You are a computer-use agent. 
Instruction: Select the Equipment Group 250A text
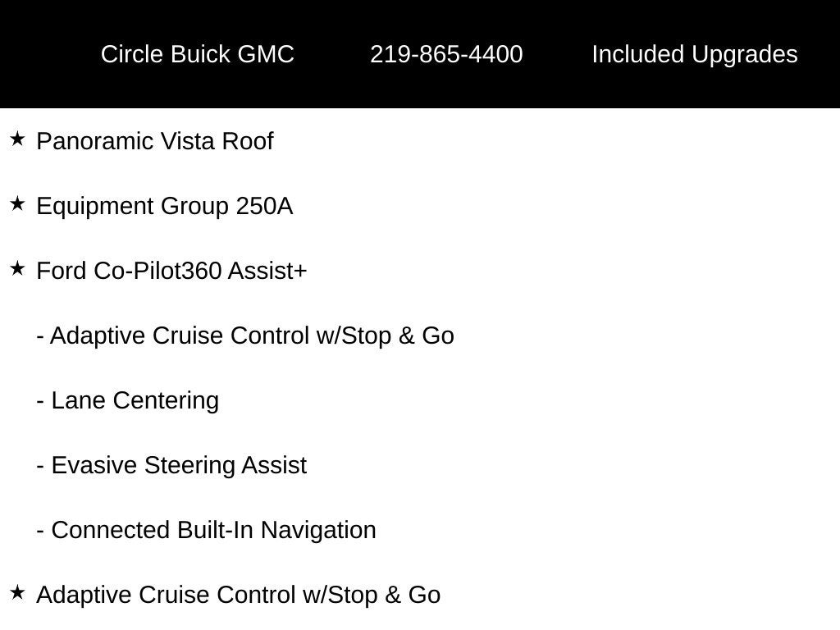pos(164,207)
